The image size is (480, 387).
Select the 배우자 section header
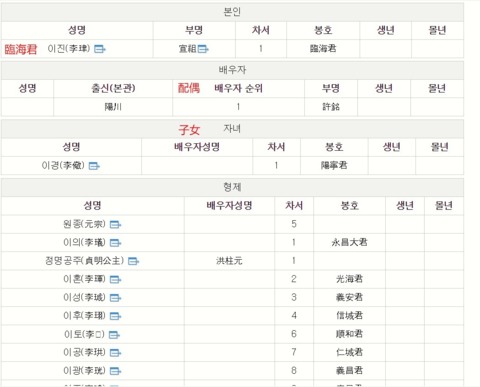tap(232, 70)
